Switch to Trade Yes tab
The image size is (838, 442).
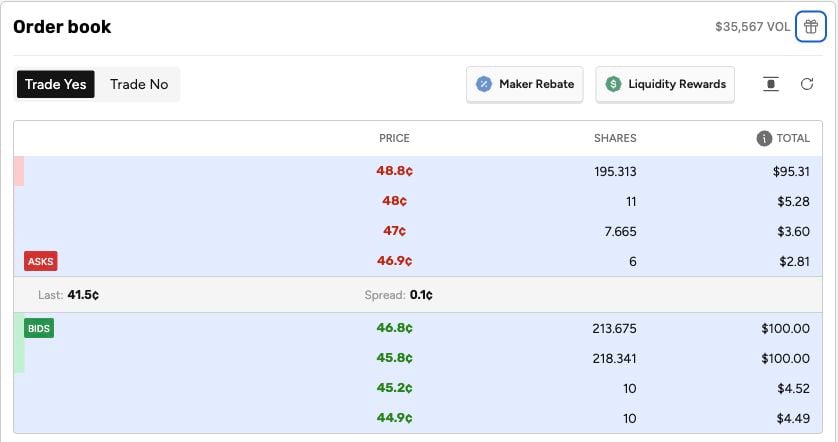click(56, 84)
